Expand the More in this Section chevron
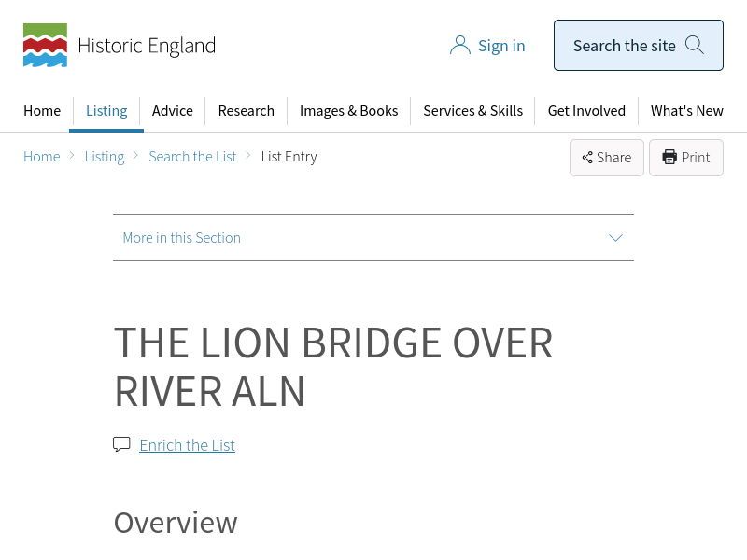Image resolution: width=747 pixels, height=560 pixels. (615, 238)
